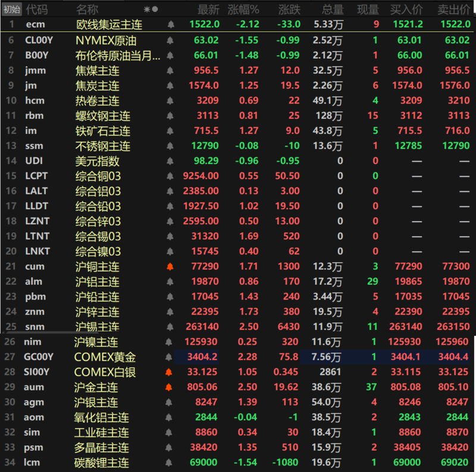Toggle alert bell for 欧线集运主连

point(171,24)
